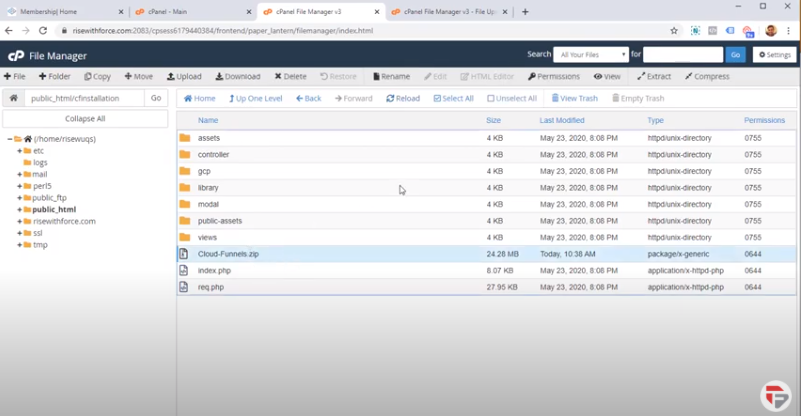Click the Collapse All button
Screen dimensions: 801x416
pyautogui.click(x=85, y=118)
